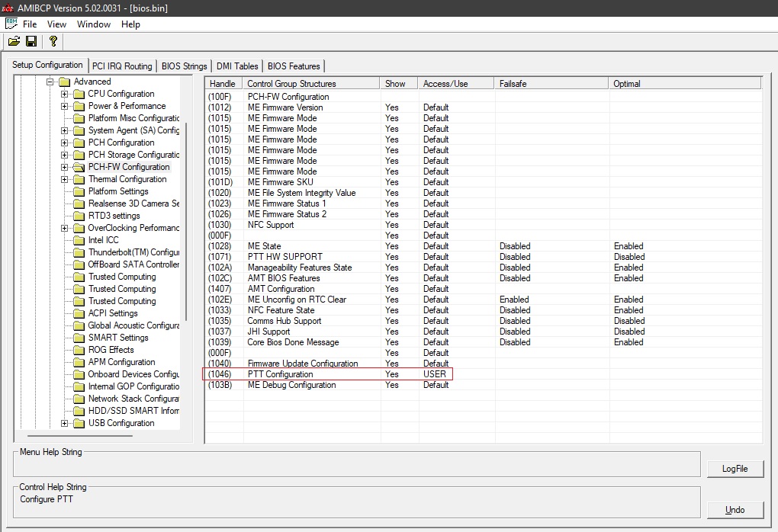Click the Failsafe column header
Image resolution: width=778 pixels, height=532 pixels.
pyautogui.click(x=551, y=84)
